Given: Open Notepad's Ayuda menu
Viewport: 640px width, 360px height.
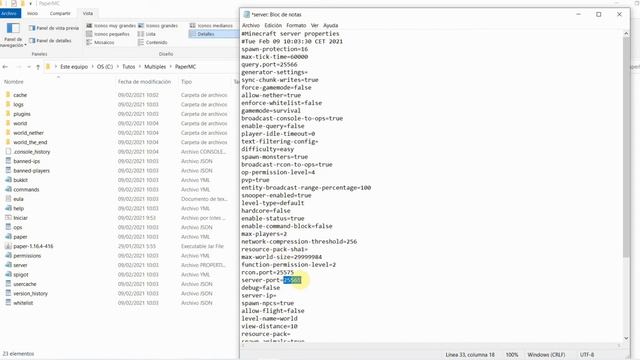Looking at the screenshot, I should [x=331, y=25].
